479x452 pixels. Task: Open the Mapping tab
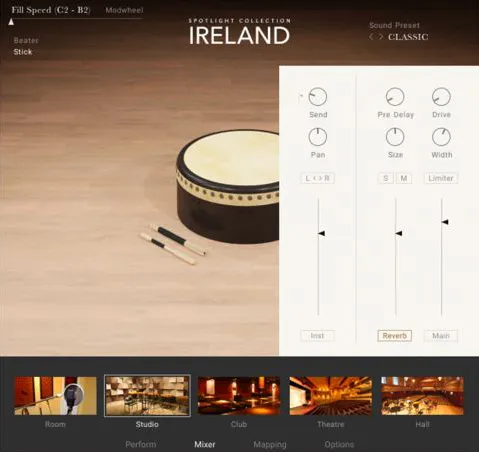pyautogui.click(x=270, y=445)
